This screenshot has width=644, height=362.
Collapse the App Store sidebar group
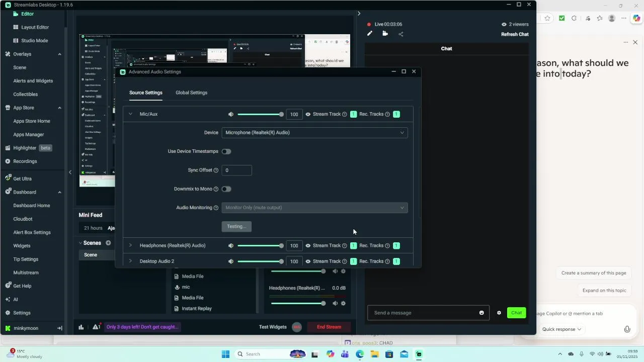pyautogui.click(x=59, y=108)
